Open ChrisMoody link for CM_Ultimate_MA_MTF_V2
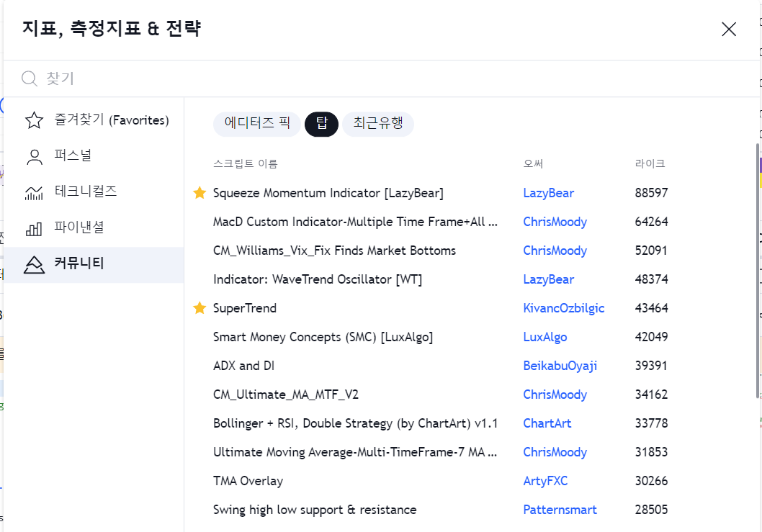Image resolution: width=762 pixels, height=532 pixels. tap(555, 395)
